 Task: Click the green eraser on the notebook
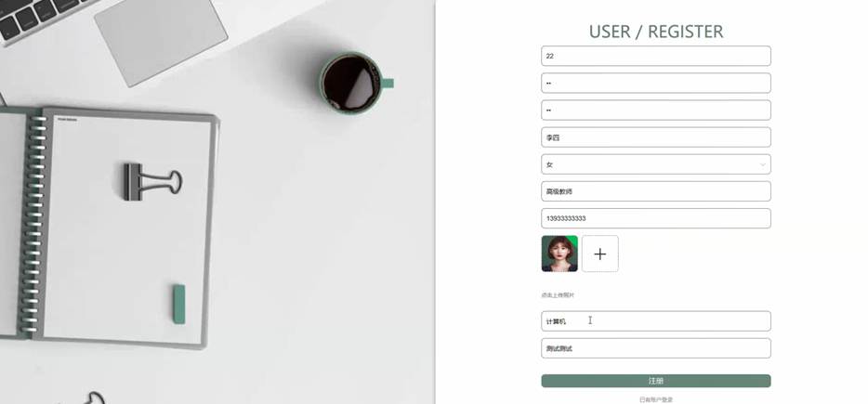coord(178,304)
